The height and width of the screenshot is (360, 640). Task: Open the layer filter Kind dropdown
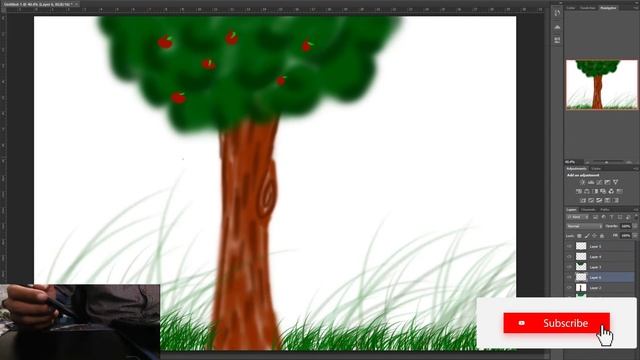(578, 217)
